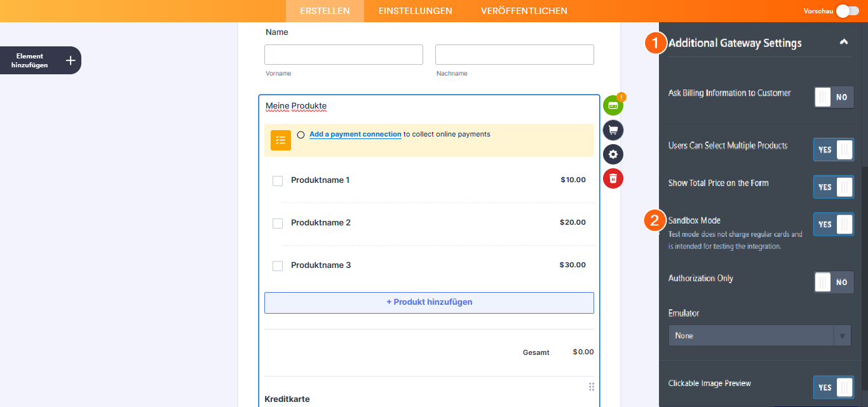Click the drag handle below the product list
This screenshot has height=407, width=868.
click(x=591, y=386)
